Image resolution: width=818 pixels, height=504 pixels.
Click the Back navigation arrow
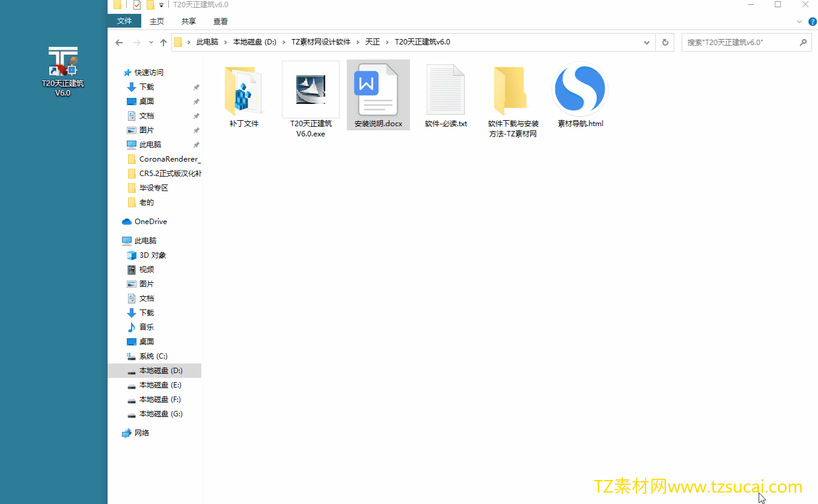tap(119, 43)
